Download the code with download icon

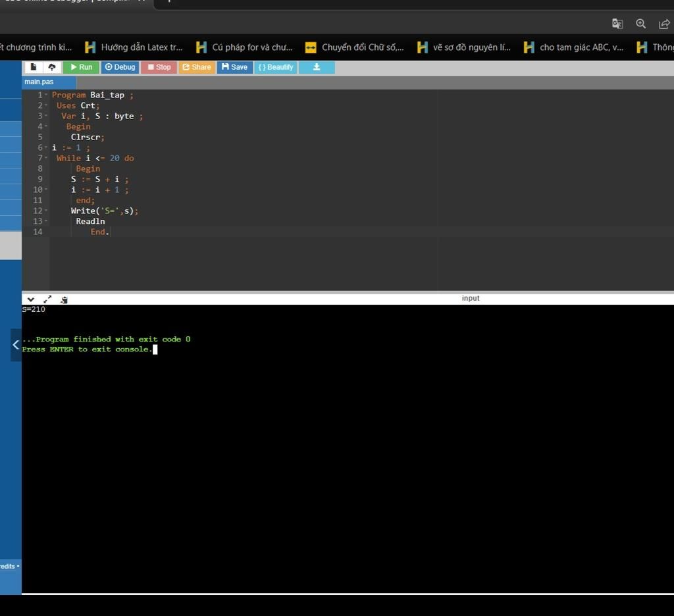click(317, 67)
